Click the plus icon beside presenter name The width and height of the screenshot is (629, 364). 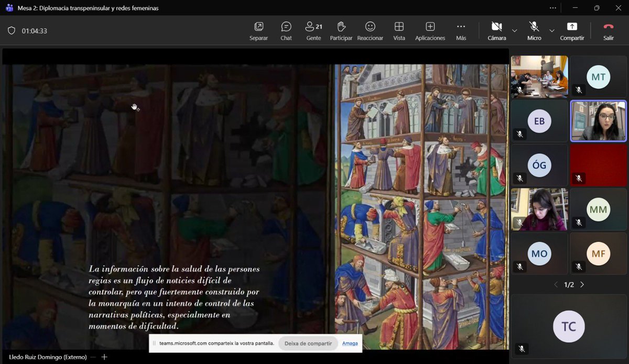[104, 357]
